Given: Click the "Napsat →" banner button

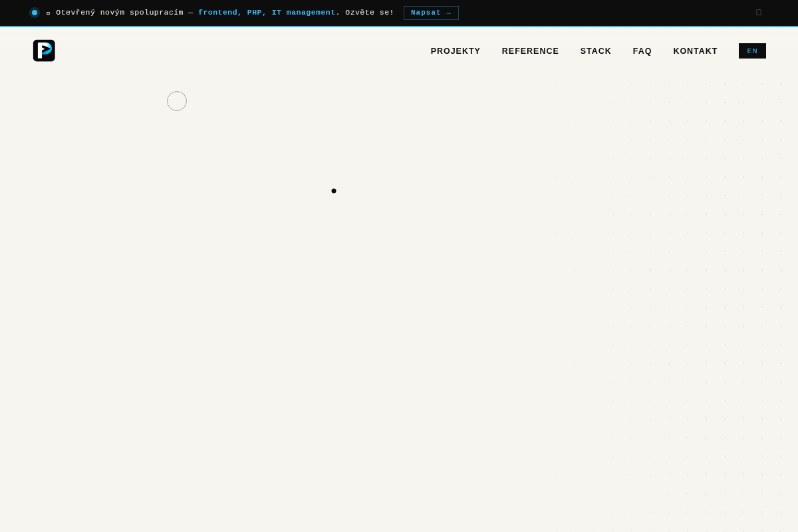Looking at the screenshot, I should coord(431,13).
